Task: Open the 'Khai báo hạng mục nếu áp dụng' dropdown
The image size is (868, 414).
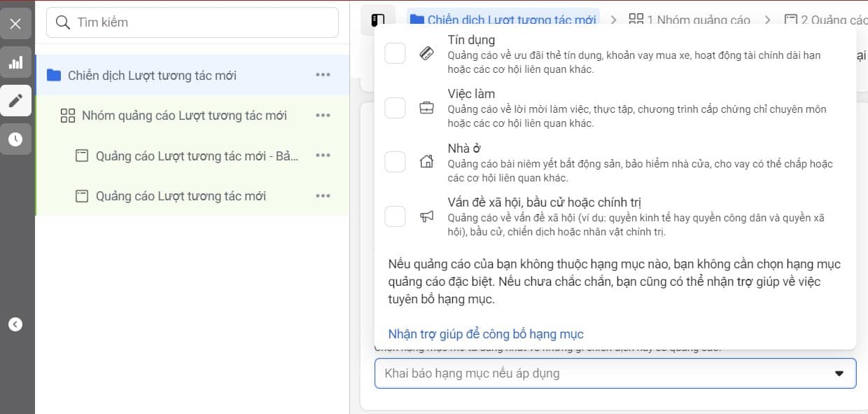Action: 615,373
